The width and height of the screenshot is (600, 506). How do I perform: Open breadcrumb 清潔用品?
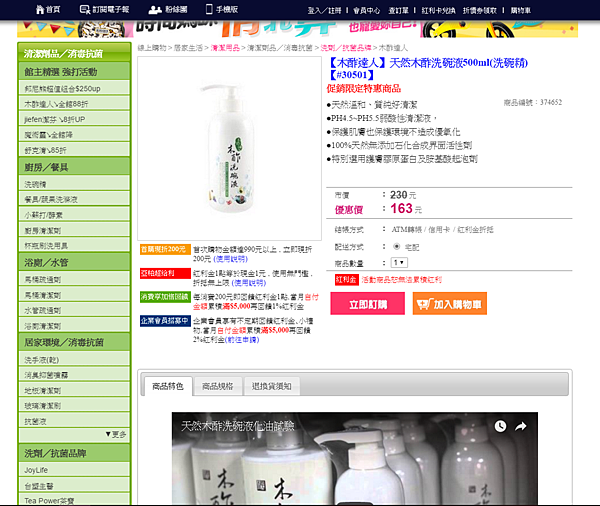pos(225,48)
